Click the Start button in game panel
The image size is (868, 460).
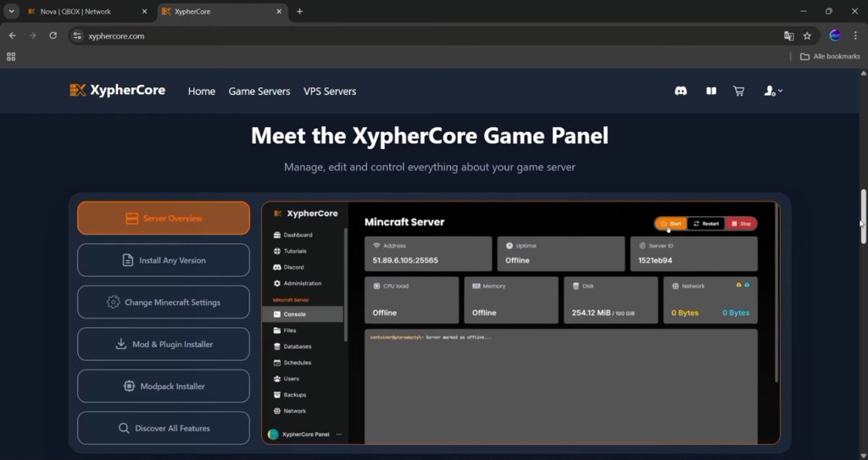point(670,224)
